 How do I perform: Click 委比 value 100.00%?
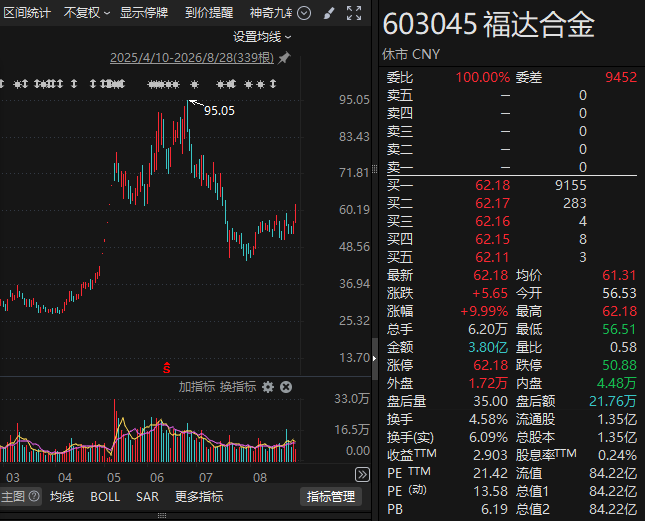tap(483, 77)
